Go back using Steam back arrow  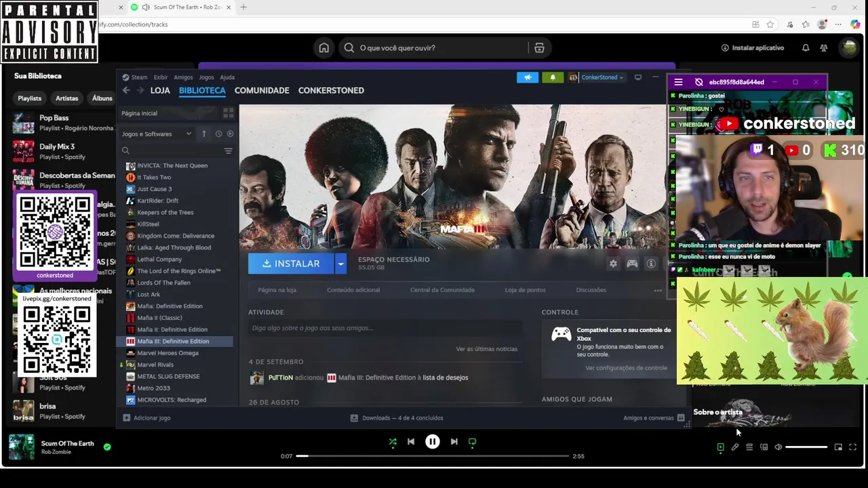tap(126, 90)
